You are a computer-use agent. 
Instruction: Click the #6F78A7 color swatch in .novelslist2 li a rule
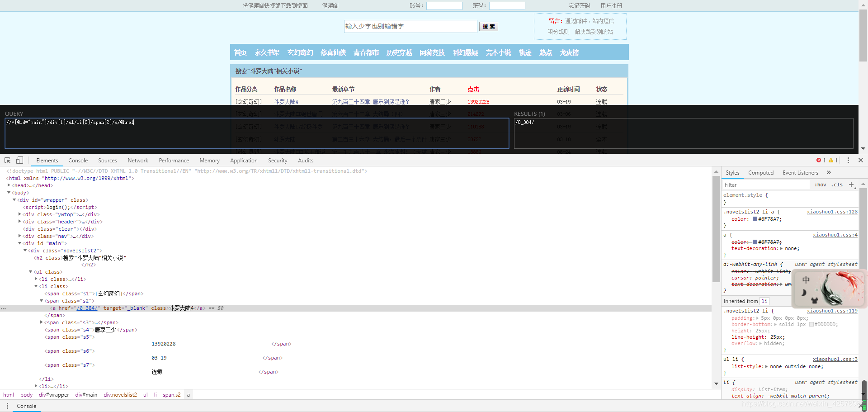(755, 219)
